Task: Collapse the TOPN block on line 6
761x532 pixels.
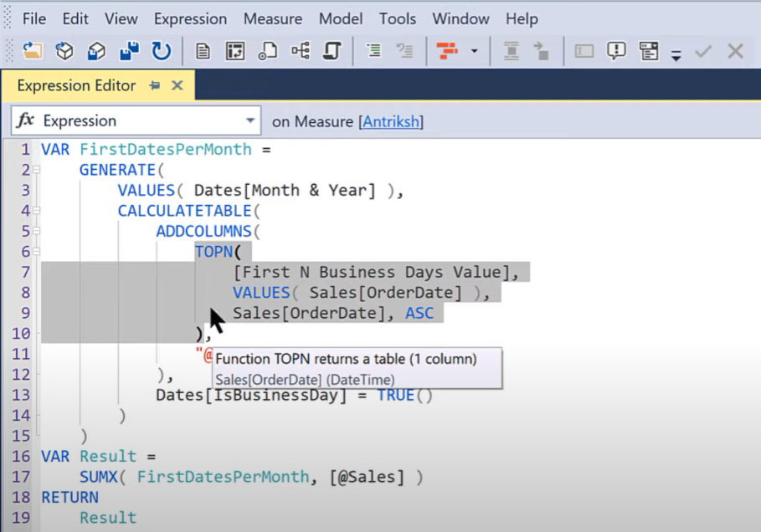Action: tap(36, 251)
